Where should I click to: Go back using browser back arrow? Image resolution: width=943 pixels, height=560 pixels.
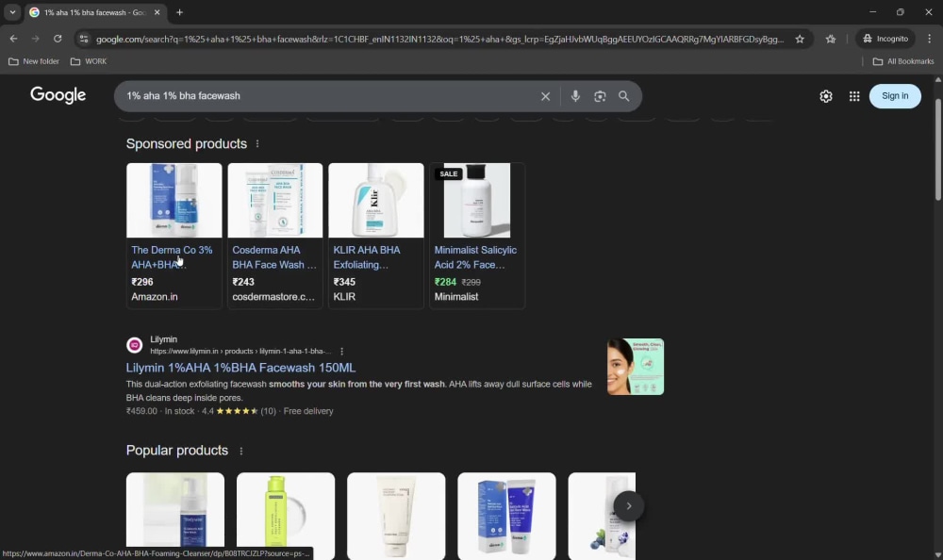[x=13, y=39]
